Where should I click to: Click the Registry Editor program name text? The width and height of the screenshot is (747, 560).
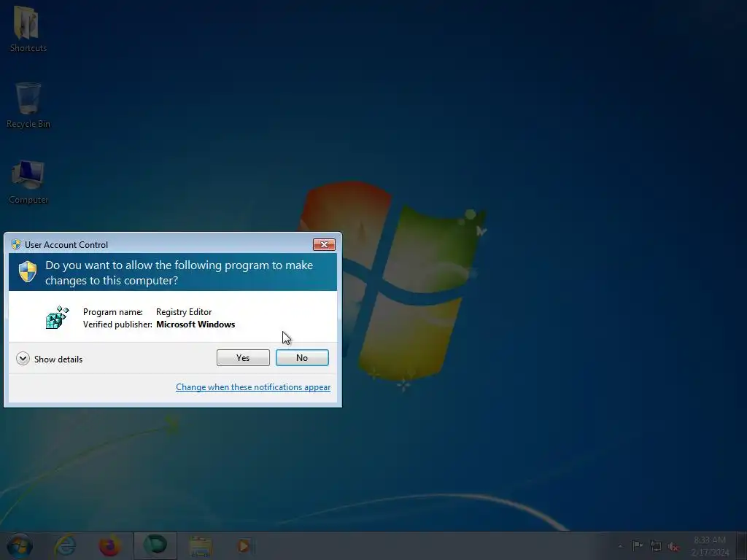click(x=184, y=312)
